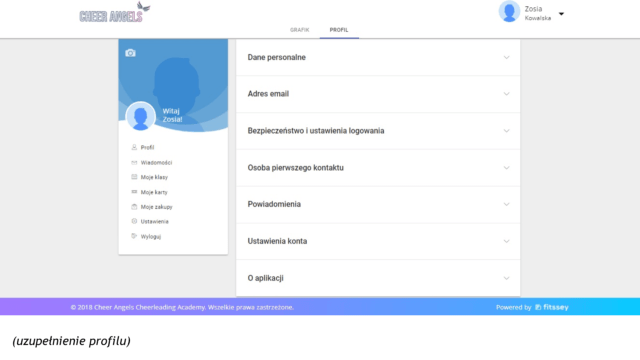Expand O aplikacji section chevron
The width and height of the screenshot is (640, 360).
(506, 278)
